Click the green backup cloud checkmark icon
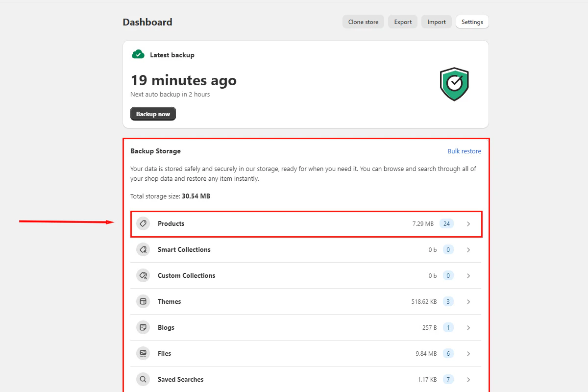The height and width of the screenshot is (392, 588). 138,54
